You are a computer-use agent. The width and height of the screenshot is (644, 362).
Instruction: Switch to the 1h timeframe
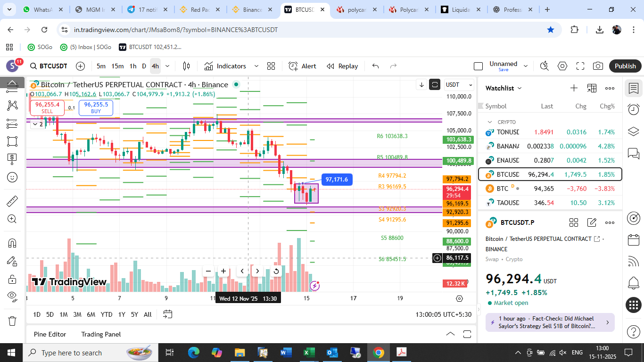pyautogui.click(x=133, y=66)
